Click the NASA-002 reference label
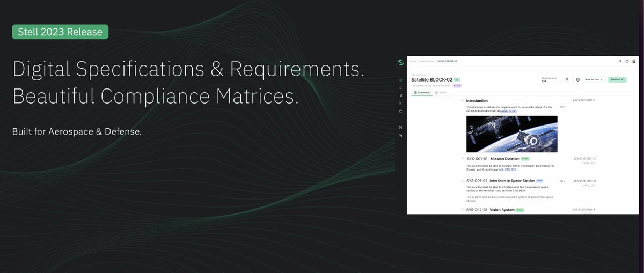The image size is (644, 273). 589,185
